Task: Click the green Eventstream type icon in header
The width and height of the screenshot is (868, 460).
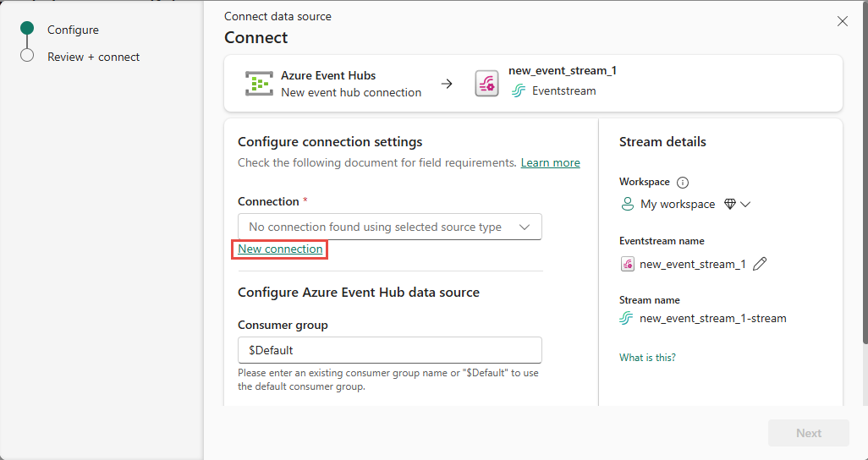Action: [518, 91]
